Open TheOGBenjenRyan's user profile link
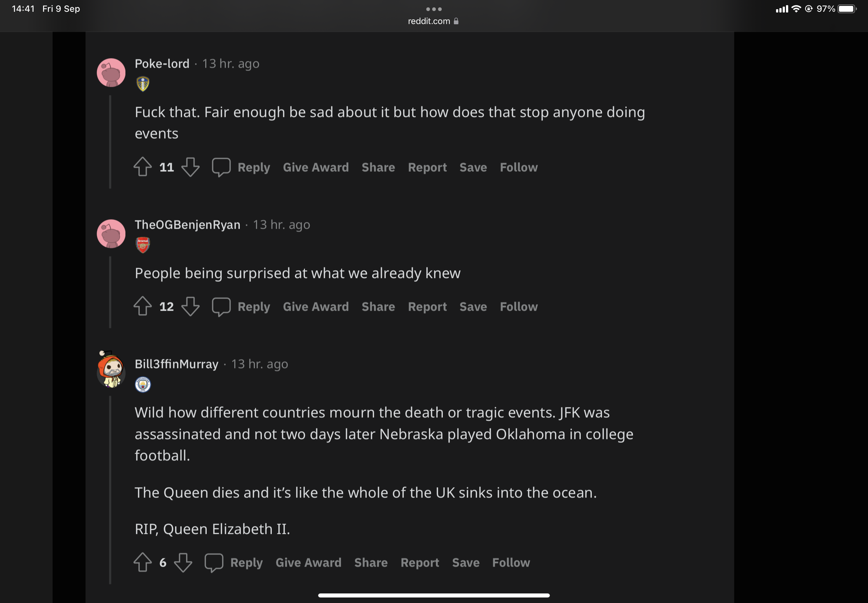The height and width of the screenshot is (603, 868). [x=188, y=225]
